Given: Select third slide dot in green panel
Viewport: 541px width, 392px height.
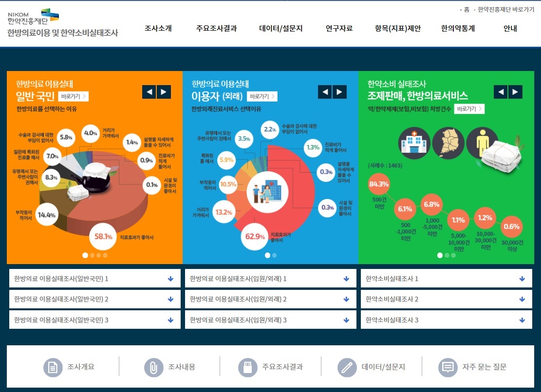Looking at the screenshot, I should 453,255.
